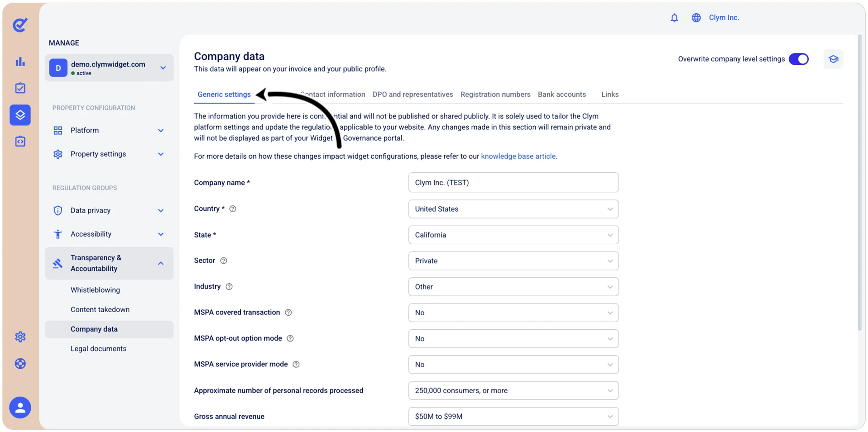This screenshot has height=432, width=868.
Task: Expand the Data privacy menu group
Action: pos(109,210)
